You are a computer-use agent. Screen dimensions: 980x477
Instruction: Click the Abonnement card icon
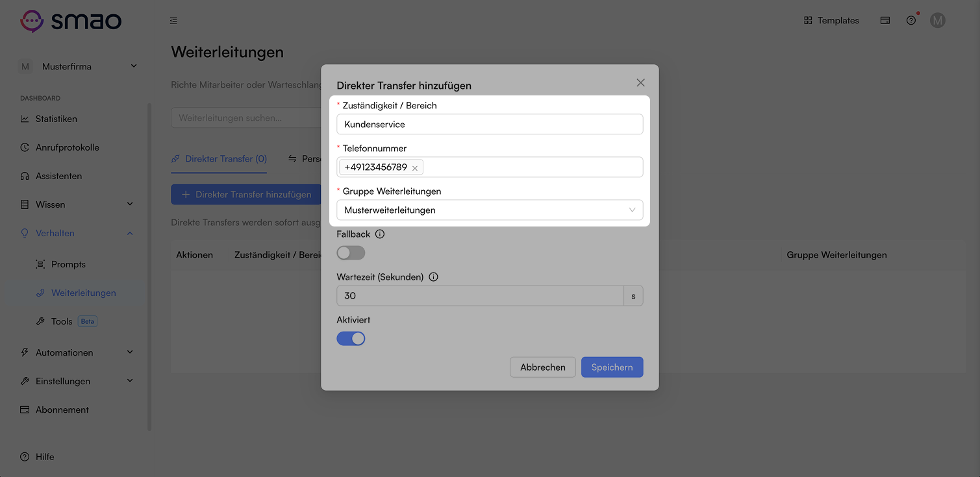pyautogui.click(x=25, y=410)
